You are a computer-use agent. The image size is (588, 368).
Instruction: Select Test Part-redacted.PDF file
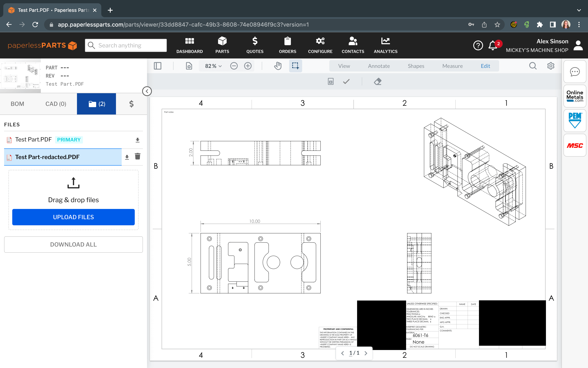pyautogui.click(x=63, y=157)
